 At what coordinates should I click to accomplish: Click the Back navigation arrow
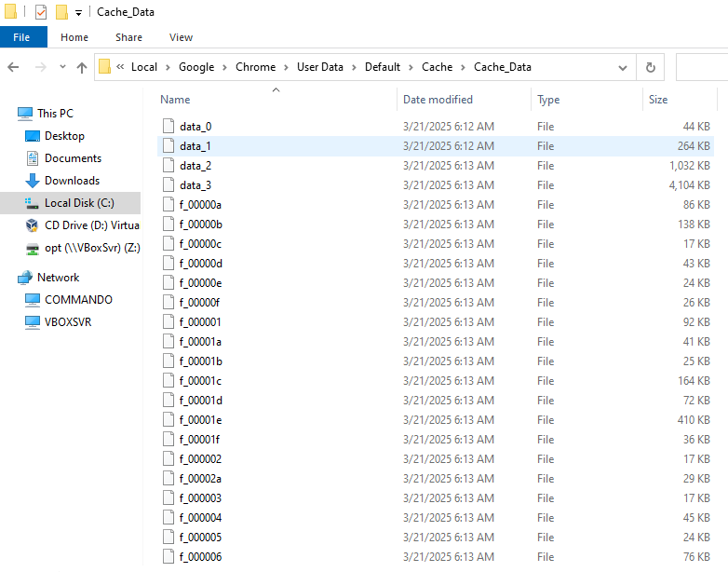13,67
